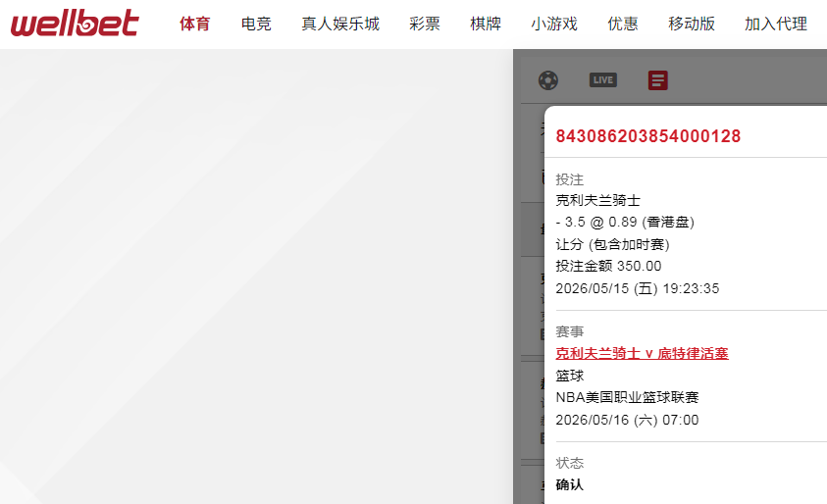Viewport: 827px width, 504px height.
Task: Click the 投注 section label
Action: coord(570,179)
